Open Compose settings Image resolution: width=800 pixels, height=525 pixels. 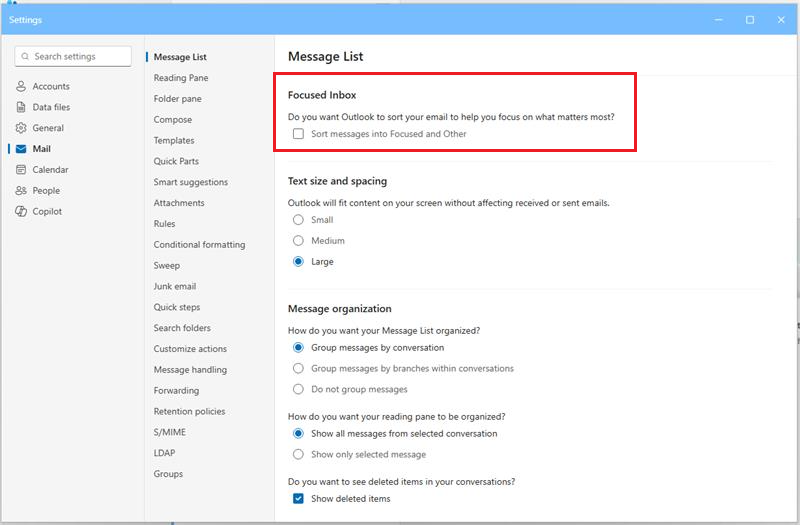coord(173,120)
